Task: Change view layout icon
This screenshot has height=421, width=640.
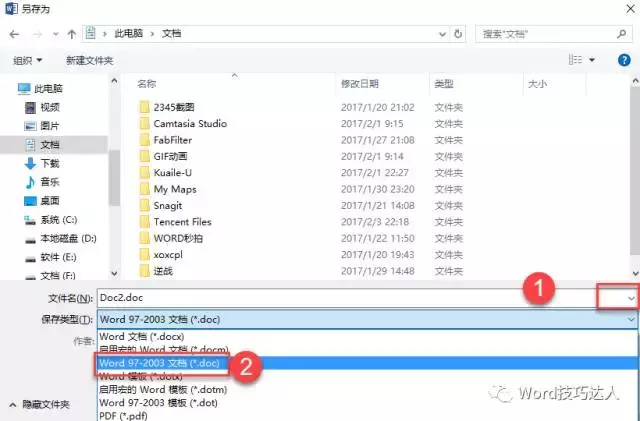Action: (x=575, y=60)
